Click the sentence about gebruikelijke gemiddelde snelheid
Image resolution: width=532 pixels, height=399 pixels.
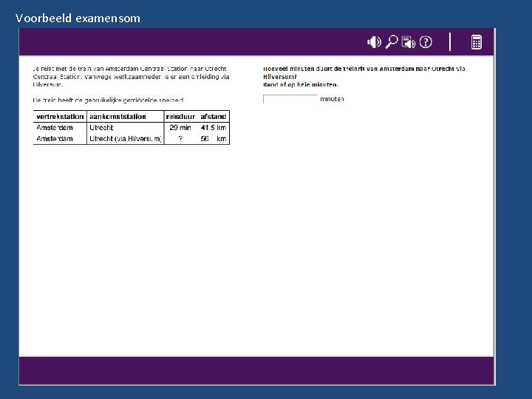pyautogui.click(x=108, y=100)
